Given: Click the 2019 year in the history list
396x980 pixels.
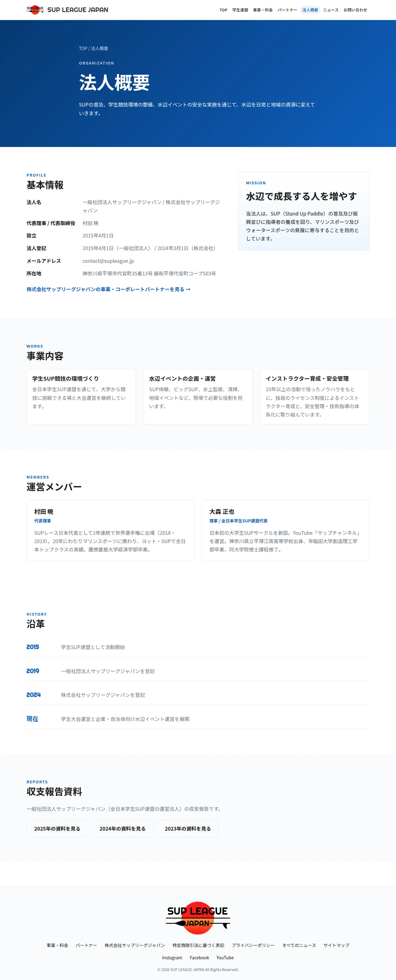Looking at the screenshot, I should point(33,671).
